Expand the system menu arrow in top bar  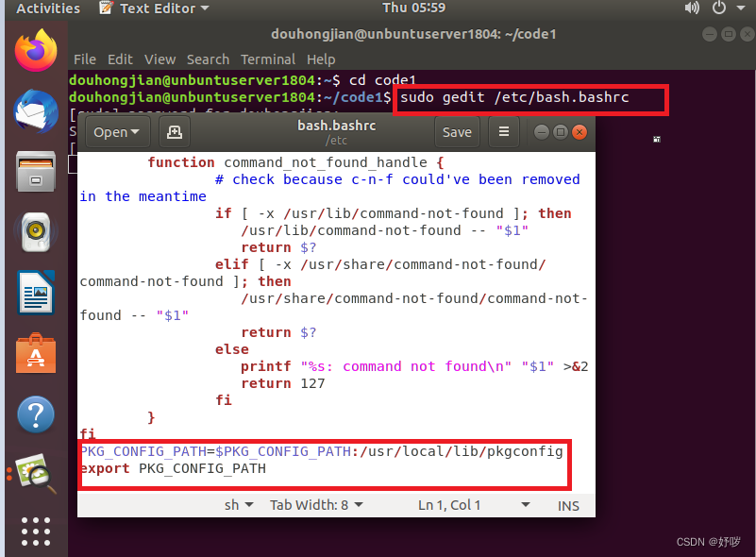coord(741,8)
